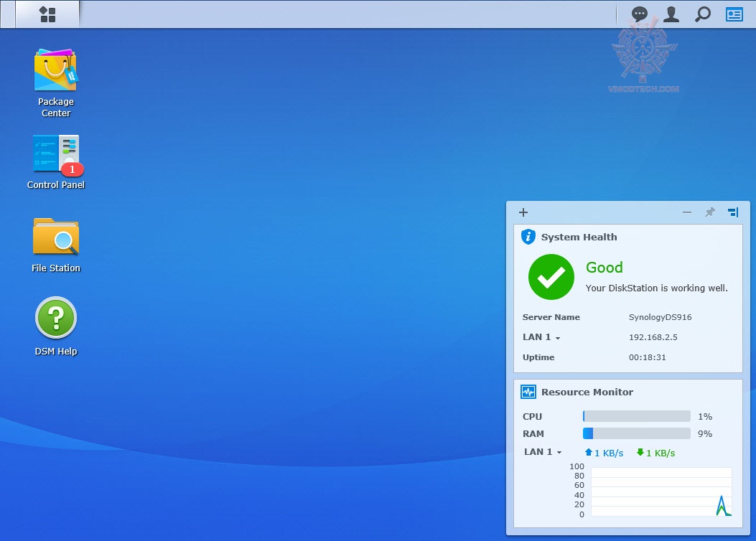This screenshot has width=756, height=541.
Task: Add a widget with the plus button
Action: point(523,212)
